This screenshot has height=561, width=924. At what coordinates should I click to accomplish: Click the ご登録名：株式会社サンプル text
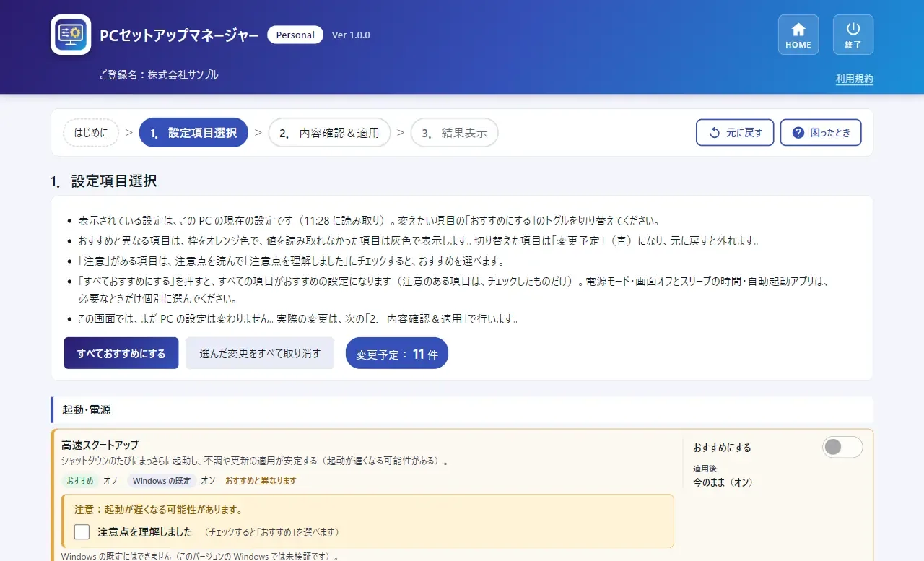pyautogui.click(x=159, y=75)
